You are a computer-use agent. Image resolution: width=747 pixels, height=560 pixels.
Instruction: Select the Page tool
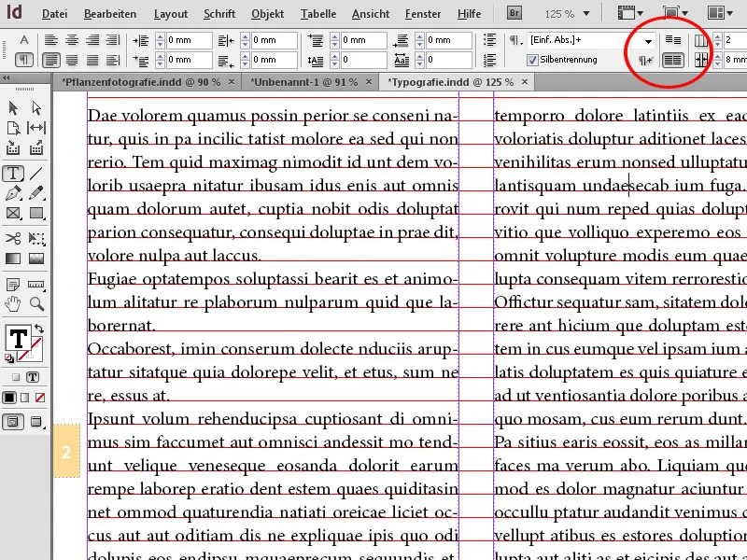point(13,128)
